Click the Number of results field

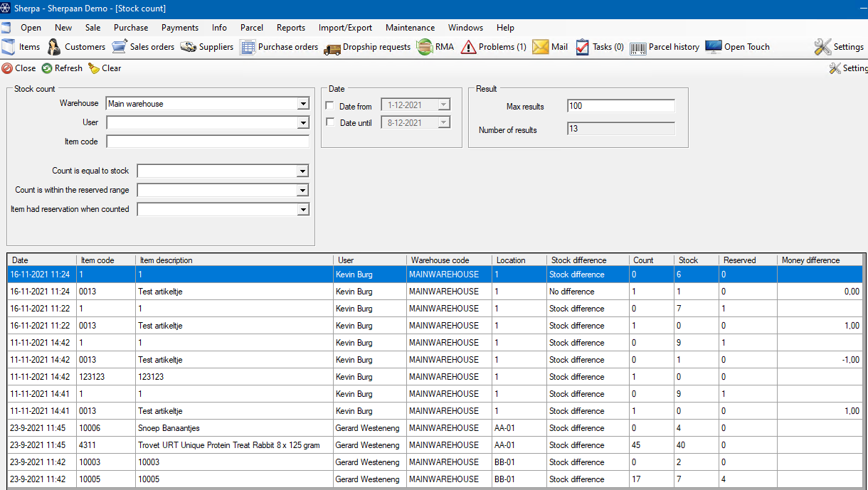click(x=621, y=129)
